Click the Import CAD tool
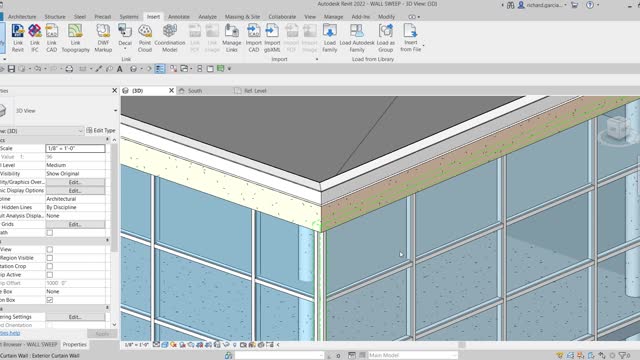Image resolution: width=640 pixels, height=360 pixels. (x=253, y=38)
